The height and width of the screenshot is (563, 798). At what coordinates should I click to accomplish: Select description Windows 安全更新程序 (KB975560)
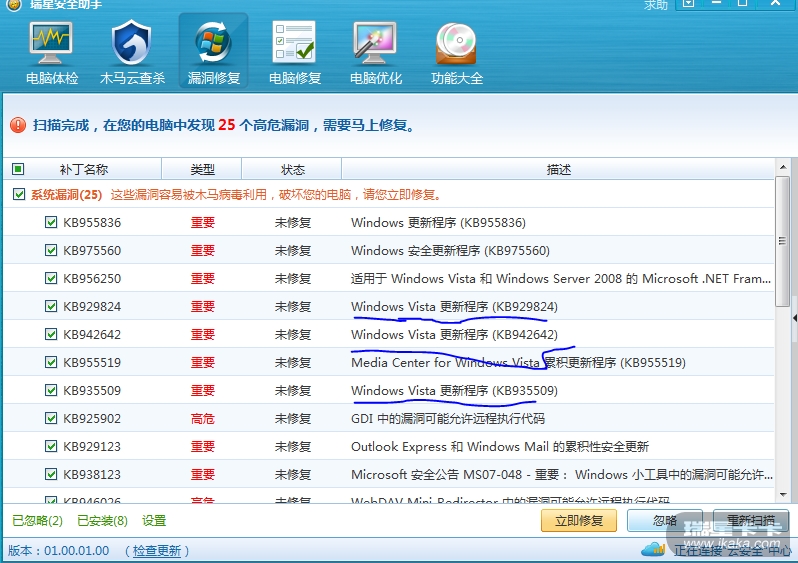click(x=450, y=250)
